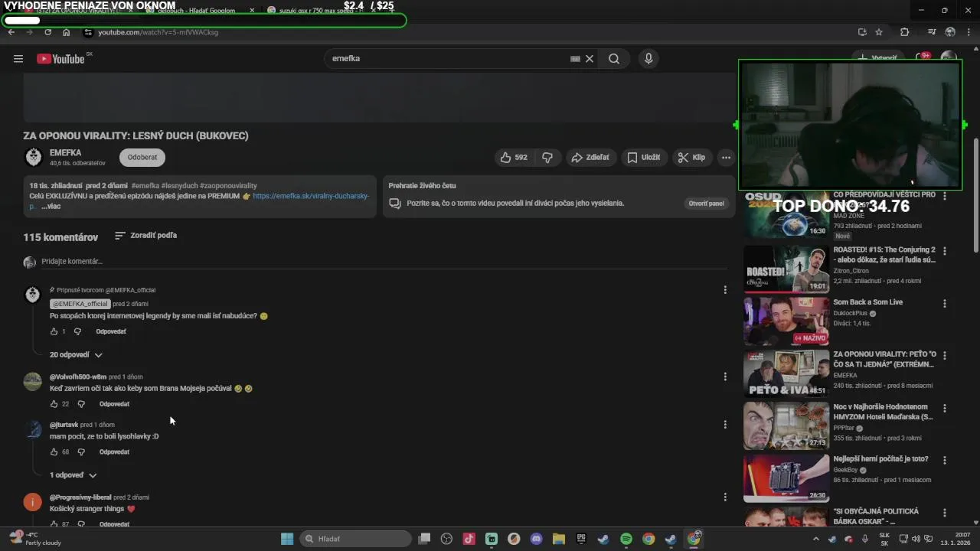Viewport: 980px width, 551px height.
Task: Click the page vertical scrollbar
Action: [x=975, y=195]
